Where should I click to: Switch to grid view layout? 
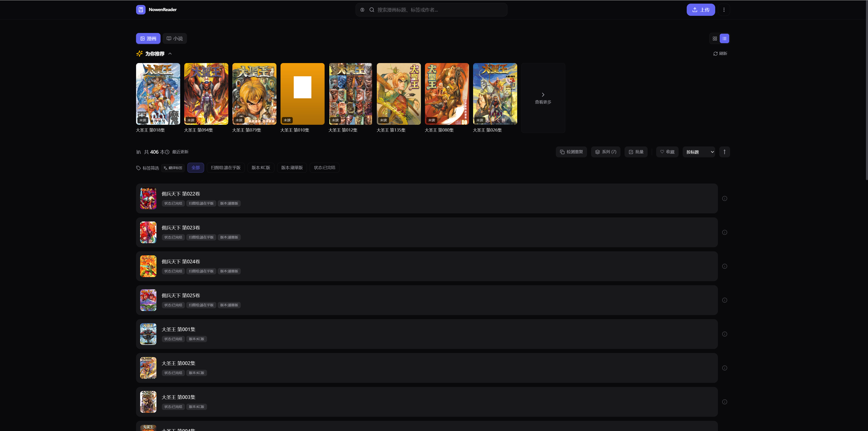point(715,38)
